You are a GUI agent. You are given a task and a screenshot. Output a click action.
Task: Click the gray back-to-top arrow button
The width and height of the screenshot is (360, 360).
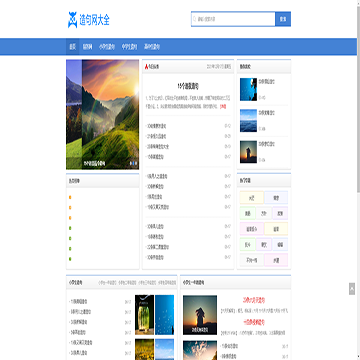click(352, 289)
